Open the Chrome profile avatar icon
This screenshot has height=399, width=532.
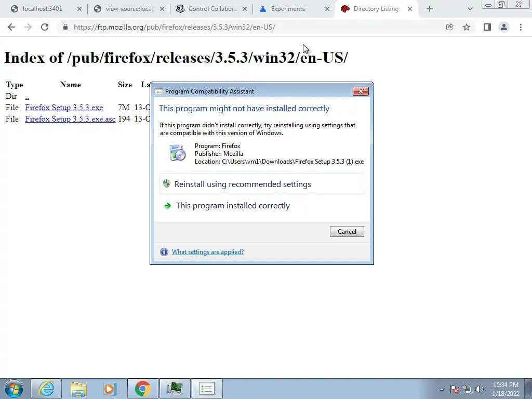[x=504, y=27]
